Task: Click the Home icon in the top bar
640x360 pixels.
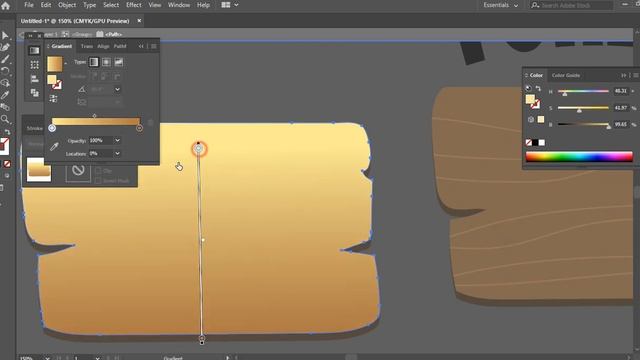Action: point(6,5)
